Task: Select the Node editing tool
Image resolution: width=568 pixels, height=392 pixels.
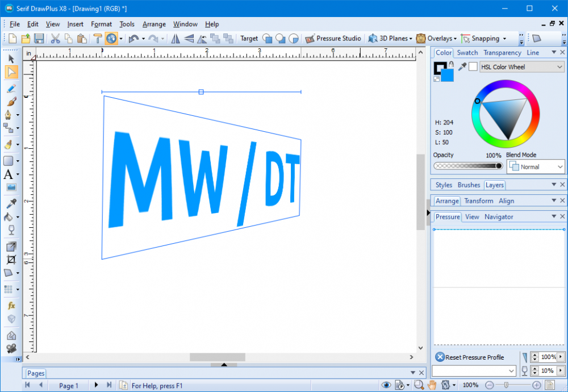Action: 11,72
